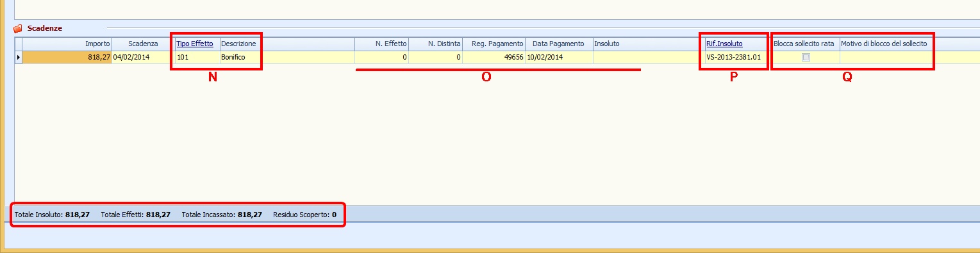Select the row indicator arrow
Image resolution: width=980 pixels, height=253 pixels.
(x=19, y=58)
